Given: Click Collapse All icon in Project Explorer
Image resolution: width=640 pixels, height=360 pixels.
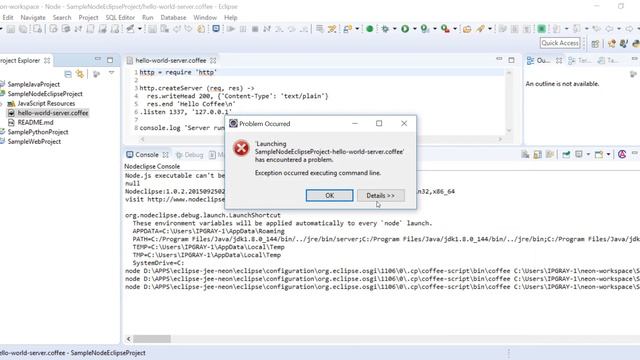Looking at the screenshot, I should [x=68, y=74].
